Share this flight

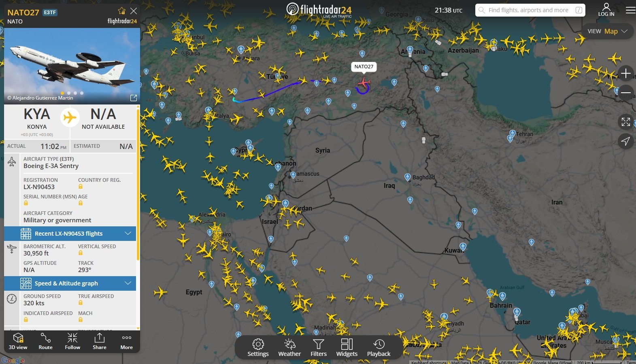pos(100,341)
